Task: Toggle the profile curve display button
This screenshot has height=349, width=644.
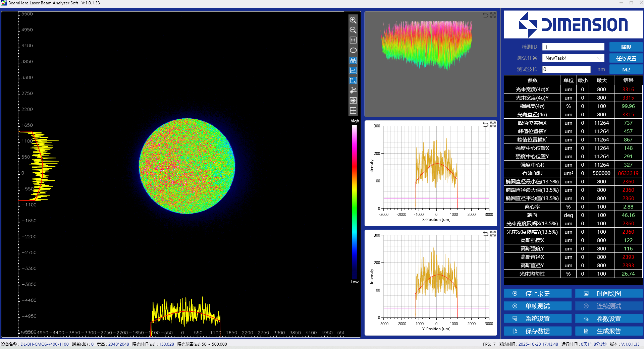Action: pos(353,70)
